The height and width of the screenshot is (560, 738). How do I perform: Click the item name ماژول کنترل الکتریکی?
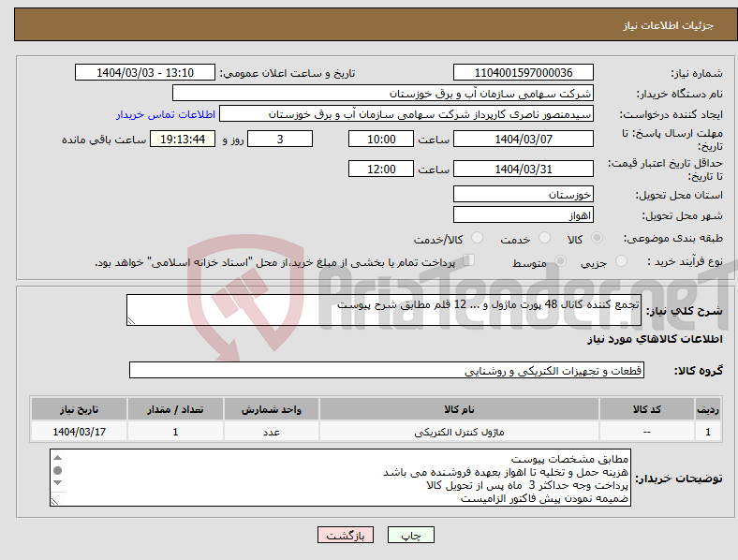click(459, 432)
